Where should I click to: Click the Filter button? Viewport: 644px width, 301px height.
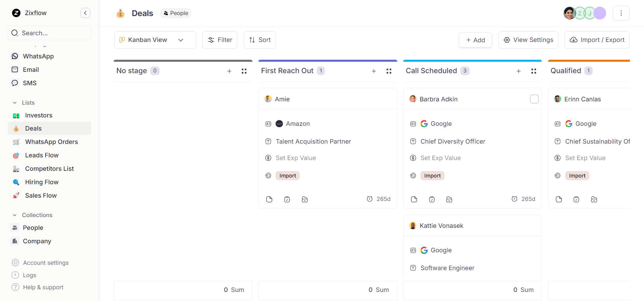[x=220, y=40]
